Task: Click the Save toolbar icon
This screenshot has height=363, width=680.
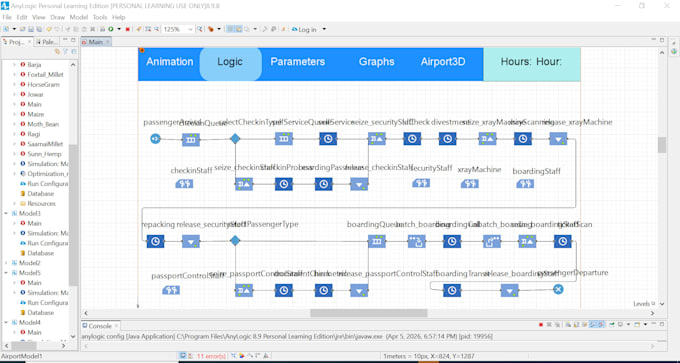Action: tap(31, 29)
